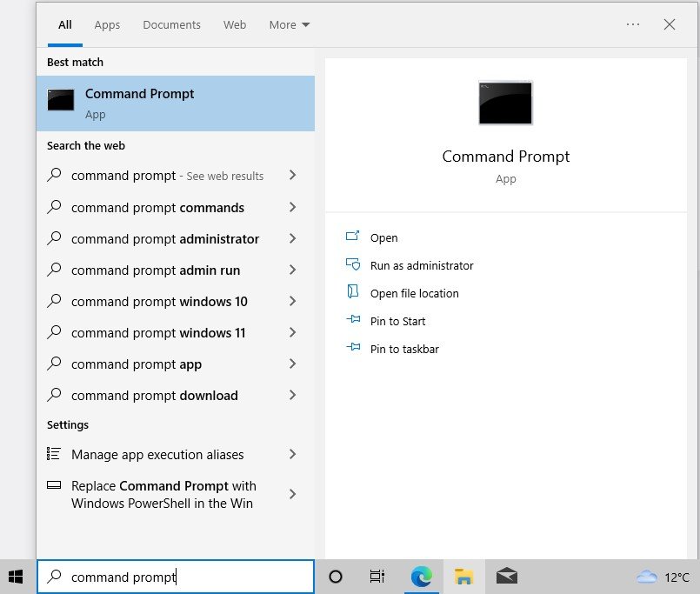Click the Open file location icon
Image resolution: width=700 pixels, height=594 pixels.
pyautogui.click(x=353, y=291)
